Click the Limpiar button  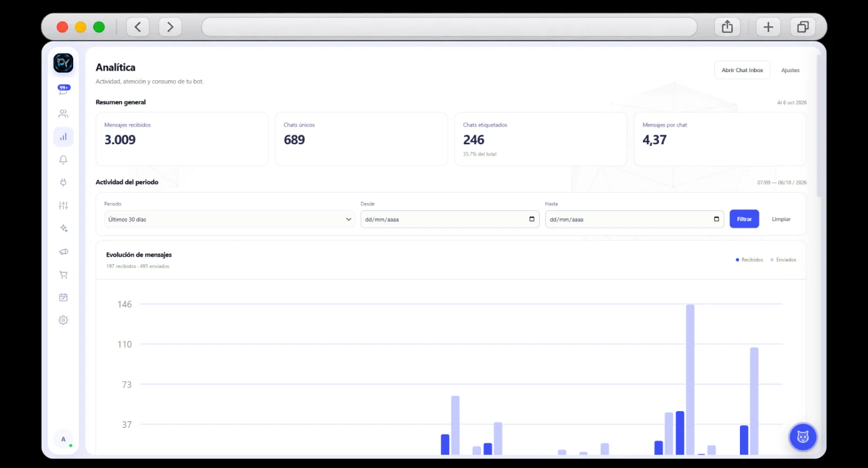point(781,219)
